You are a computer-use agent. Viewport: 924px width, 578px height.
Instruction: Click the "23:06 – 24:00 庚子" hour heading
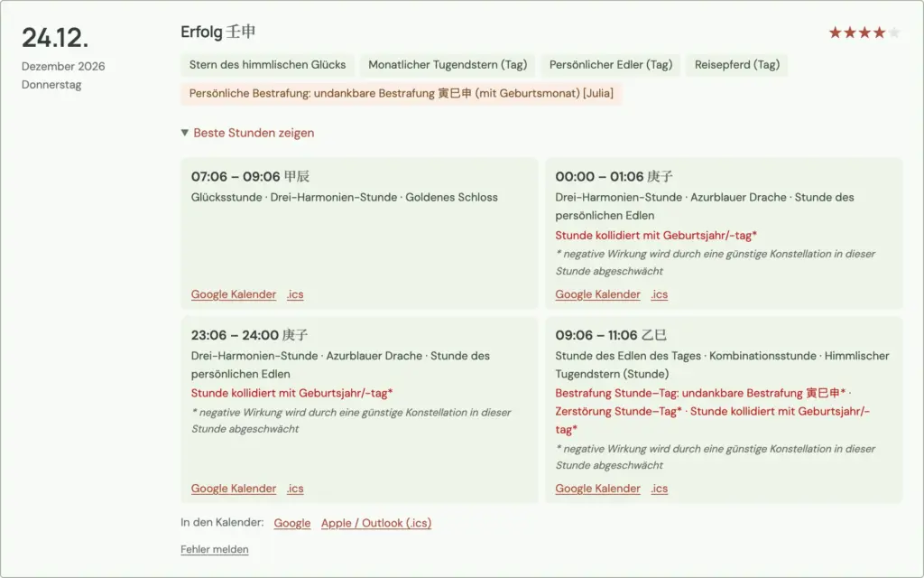pyautogui.click(x=249, y=335)
